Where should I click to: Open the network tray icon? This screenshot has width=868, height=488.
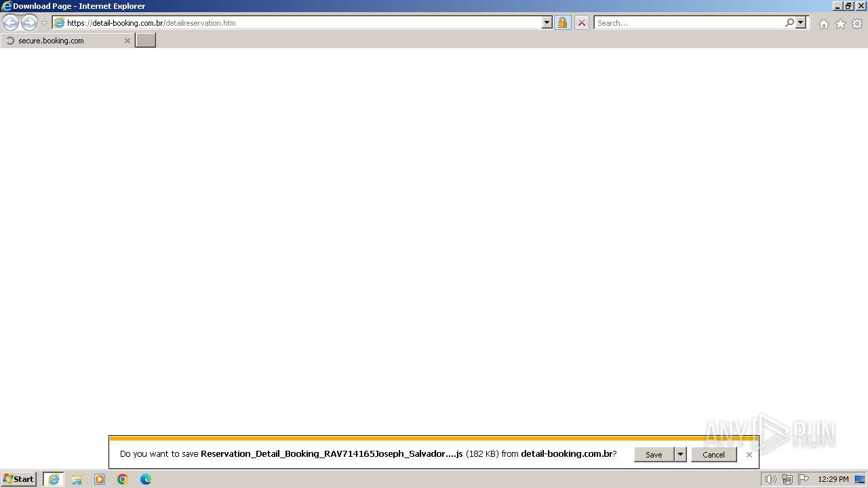(x=787, y=479)
